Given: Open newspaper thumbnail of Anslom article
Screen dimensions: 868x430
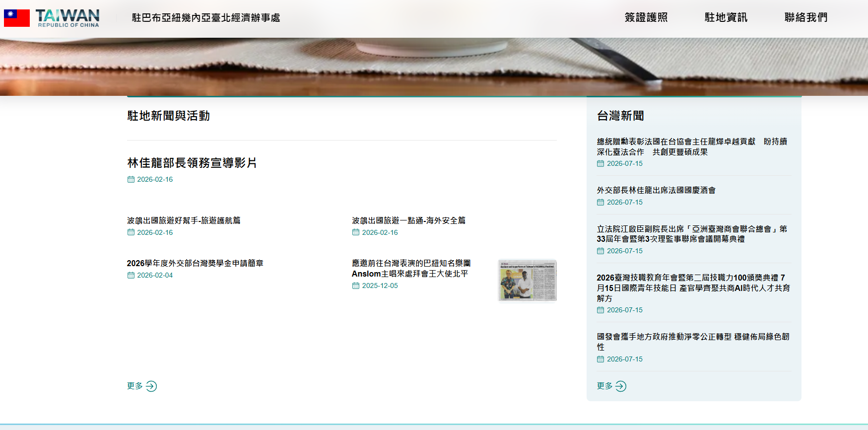Looking at the screenshot, I should pyautogui.click(x=528, y=281).
